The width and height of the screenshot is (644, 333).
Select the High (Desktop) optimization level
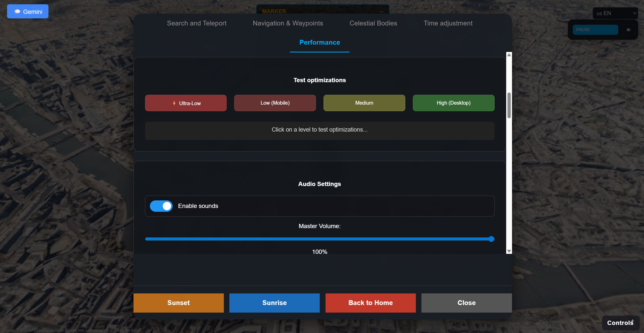pos(453,103)
